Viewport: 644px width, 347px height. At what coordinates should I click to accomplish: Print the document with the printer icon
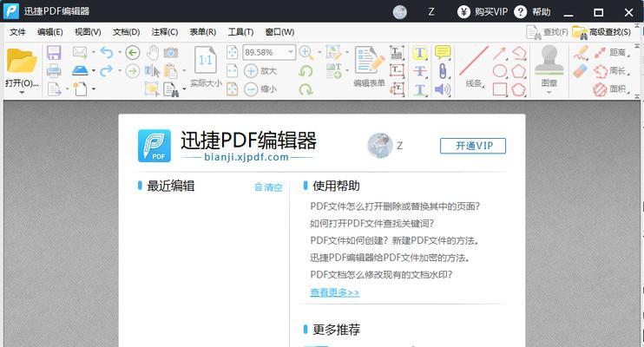54,70
